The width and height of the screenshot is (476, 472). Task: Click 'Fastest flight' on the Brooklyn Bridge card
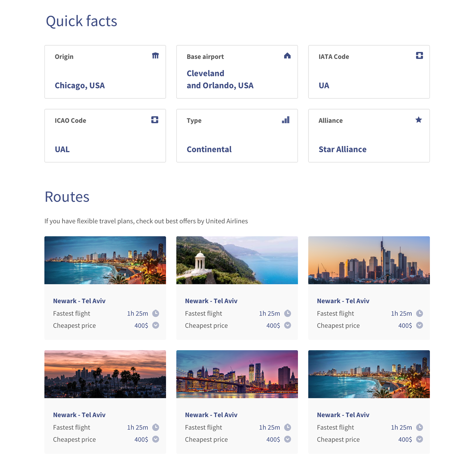204,428
